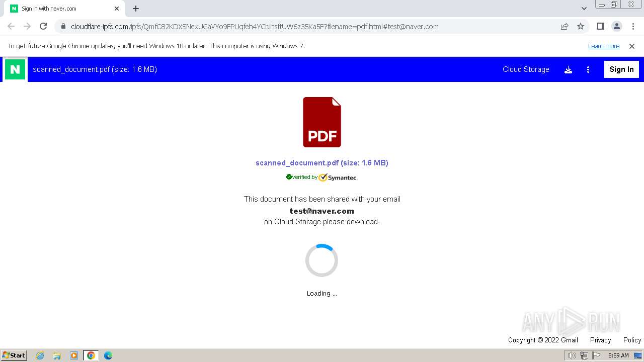Launch Microsoft Edge from taskbar
This screenshot has height=362, width=644.
pyautogui.click(x=108, y=355)
